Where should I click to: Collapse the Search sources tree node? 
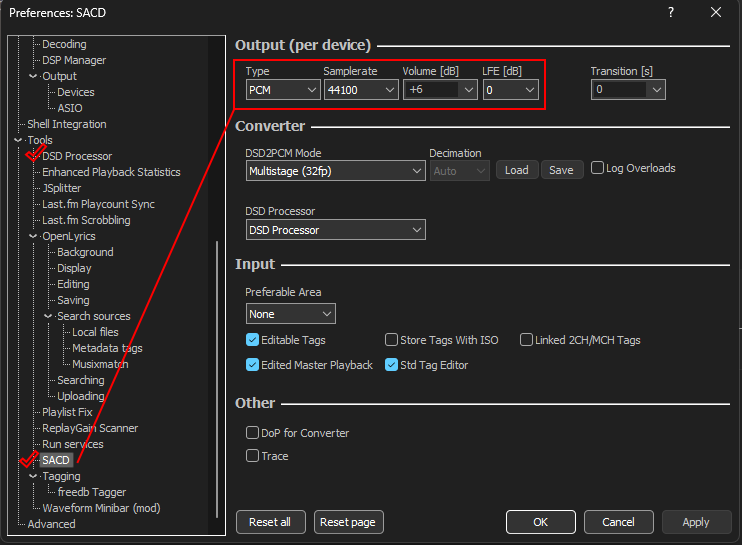point(48,316)
